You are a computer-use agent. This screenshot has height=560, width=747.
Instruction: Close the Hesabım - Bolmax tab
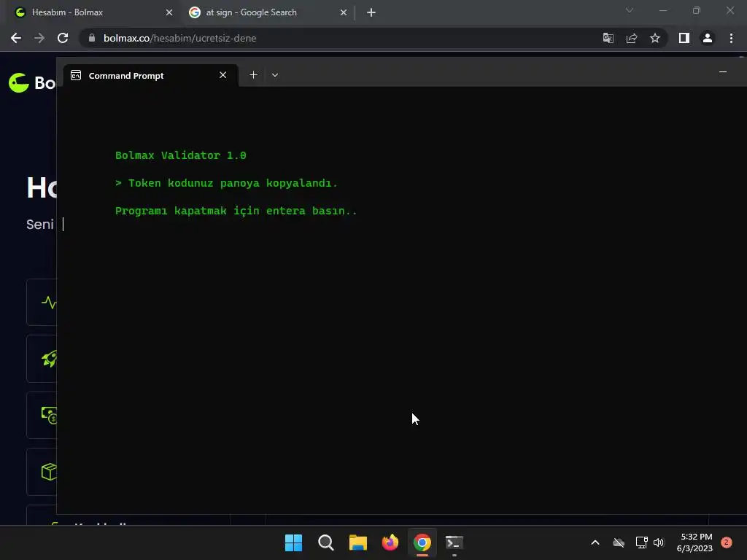point(169,12)
